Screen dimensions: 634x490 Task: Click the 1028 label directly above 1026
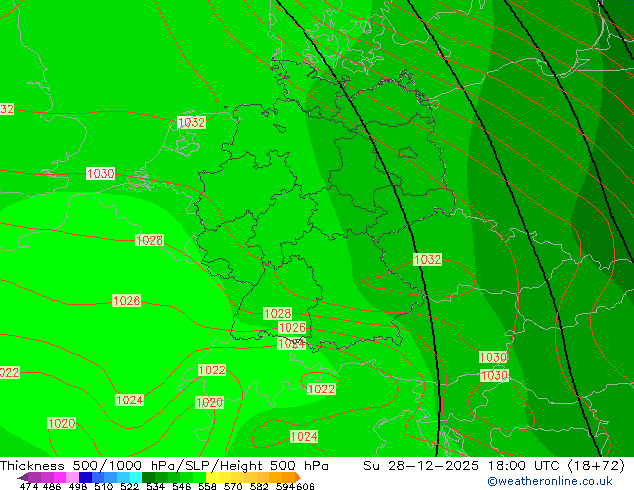tap(277, 313)
